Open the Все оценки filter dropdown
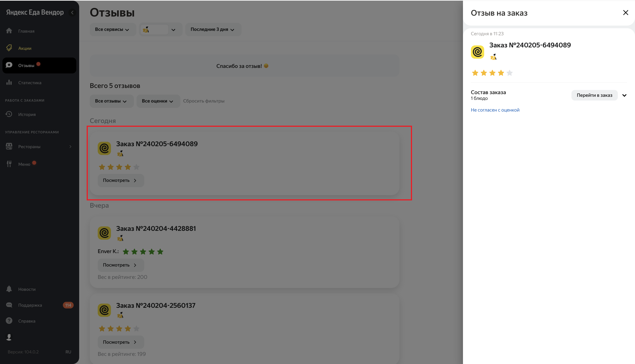 [158, 101]
